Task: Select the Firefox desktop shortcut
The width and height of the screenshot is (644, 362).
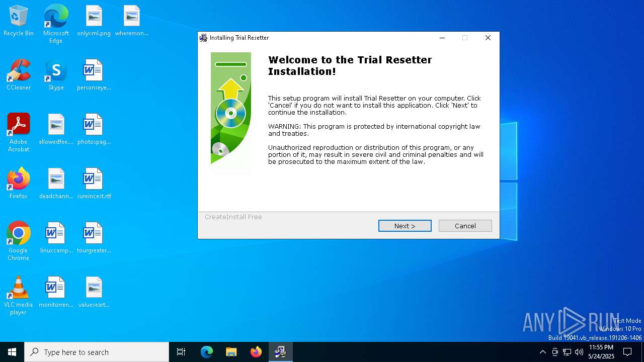Action: (19, 184)
